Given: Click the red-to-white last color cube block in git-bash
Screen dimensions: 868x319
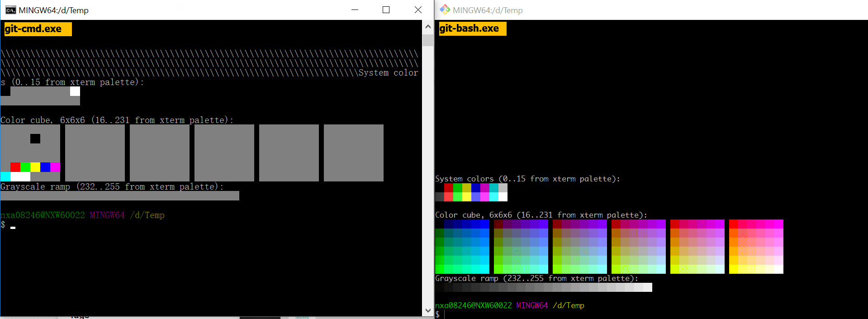Looking at the screenshot, I should pos(756,247).
